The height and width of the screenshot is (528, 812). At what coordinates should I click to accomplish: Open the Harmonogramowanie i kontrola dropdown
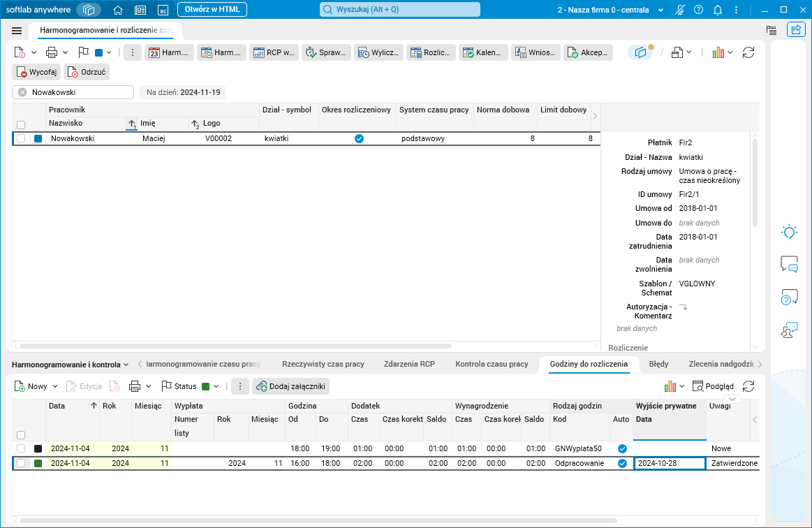[x=71, y=365]
